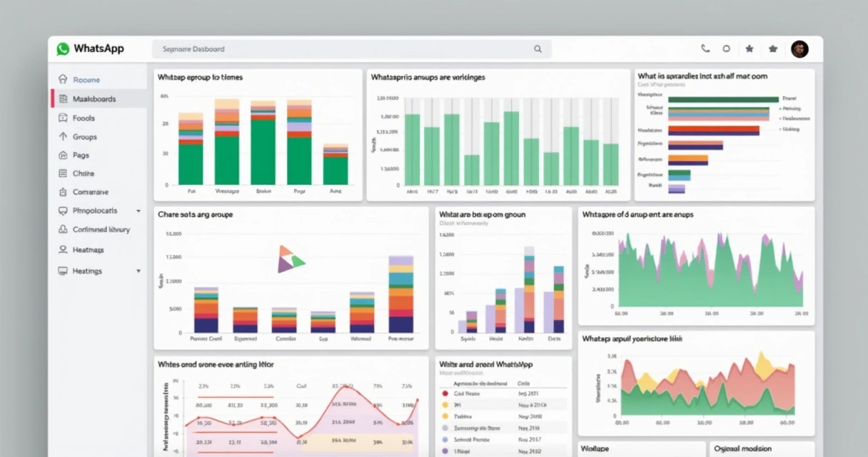Click the Maakboards sidebar icon
Image resolution: width=868 pixels, height=457 pixels.
63,99
